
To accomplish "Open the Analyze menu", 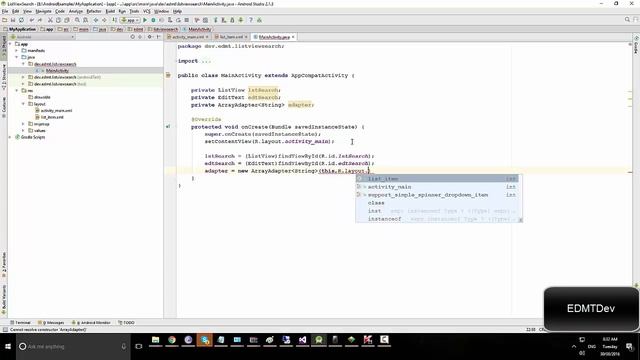I will point(76,11).
